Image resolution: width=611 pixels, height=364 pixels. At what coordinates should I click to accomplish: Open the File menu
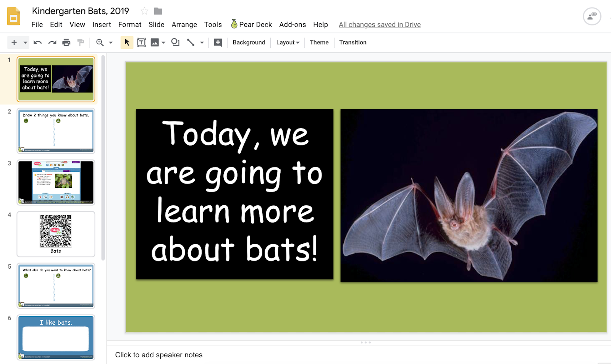click(37, 24)
